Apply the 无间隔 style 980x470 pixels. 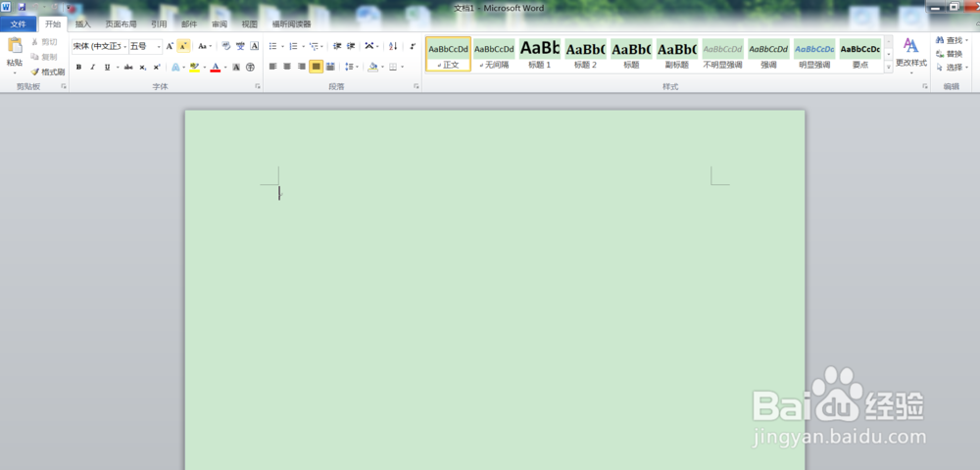494,54
